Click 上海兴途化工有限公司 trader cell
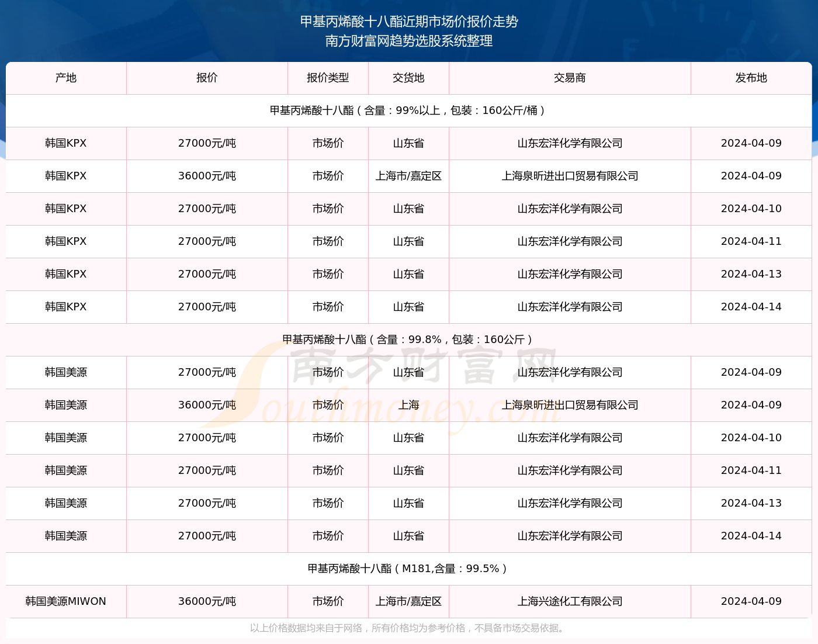The height and width of the screenshot is (644, 818). (x=570, y=601)
